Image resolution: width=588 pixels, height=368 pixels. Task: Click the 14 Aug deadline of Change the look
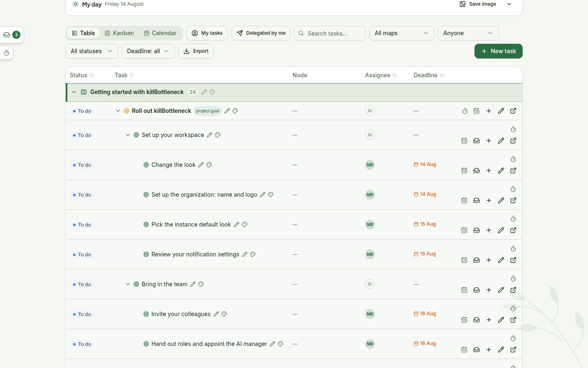coord(425,164)
